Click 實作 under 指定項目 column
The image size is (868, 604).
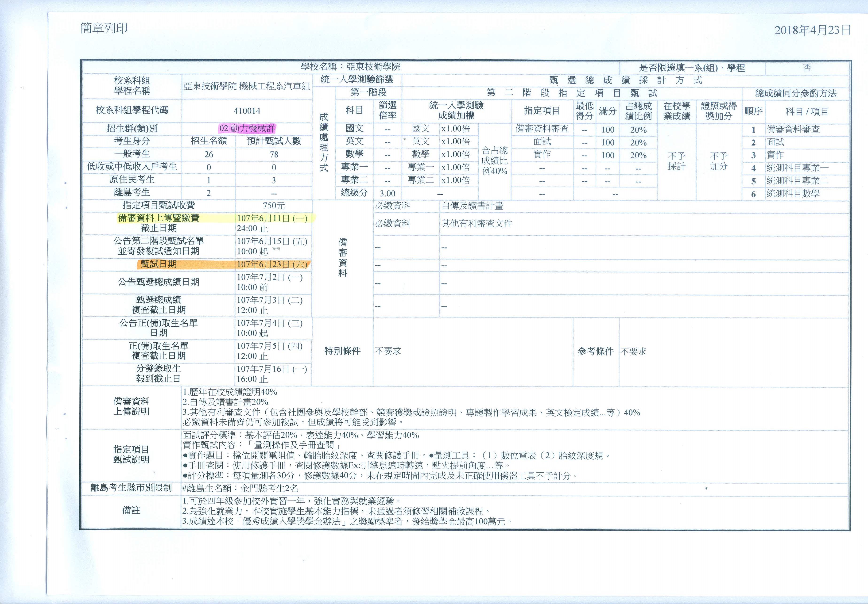click(x=542, y=154)
